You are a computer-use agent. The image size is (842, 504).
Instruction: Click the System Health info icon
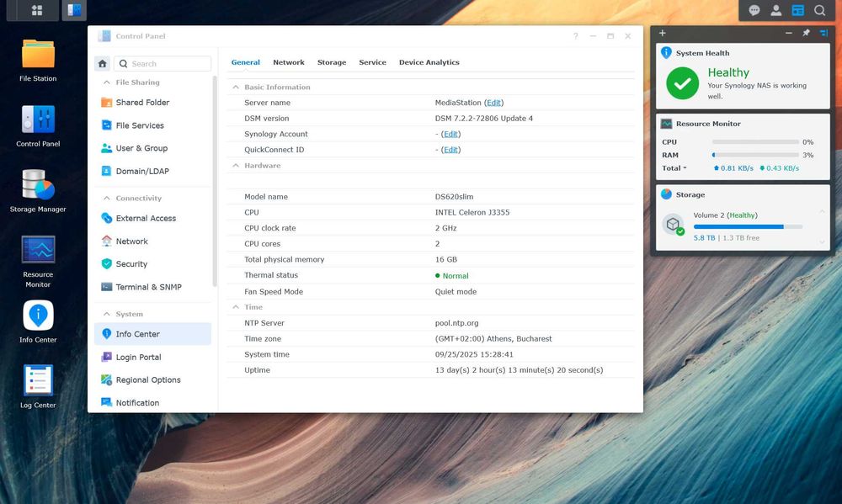(666, 53)
